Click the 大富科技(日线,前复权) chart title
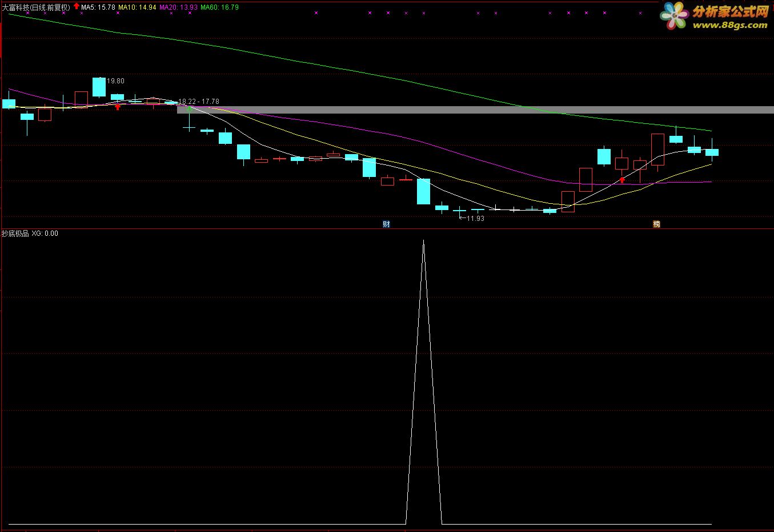The height and width of the screenshot is (532, 774). tap(36, 7)
